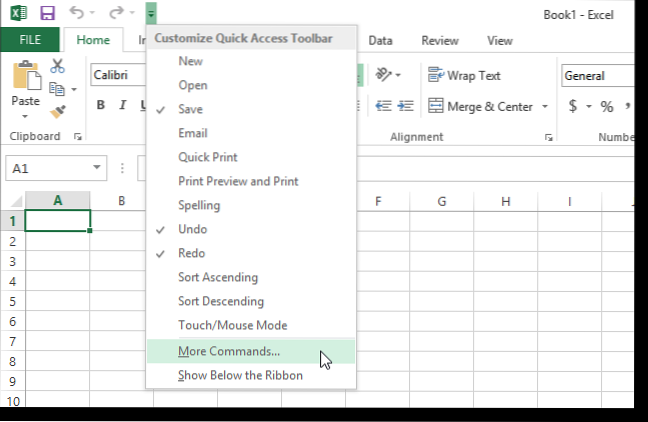Enable Email in Quick Access menu
Image resolution: width=648 pixels, height=422 pixels.
[x=251, y=133]
